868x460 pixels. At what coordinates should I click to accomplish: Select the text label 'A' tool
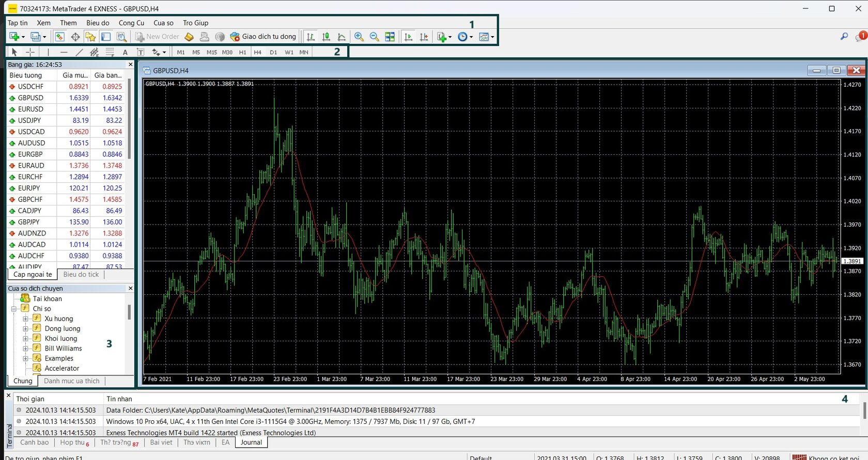click(125, 52)
